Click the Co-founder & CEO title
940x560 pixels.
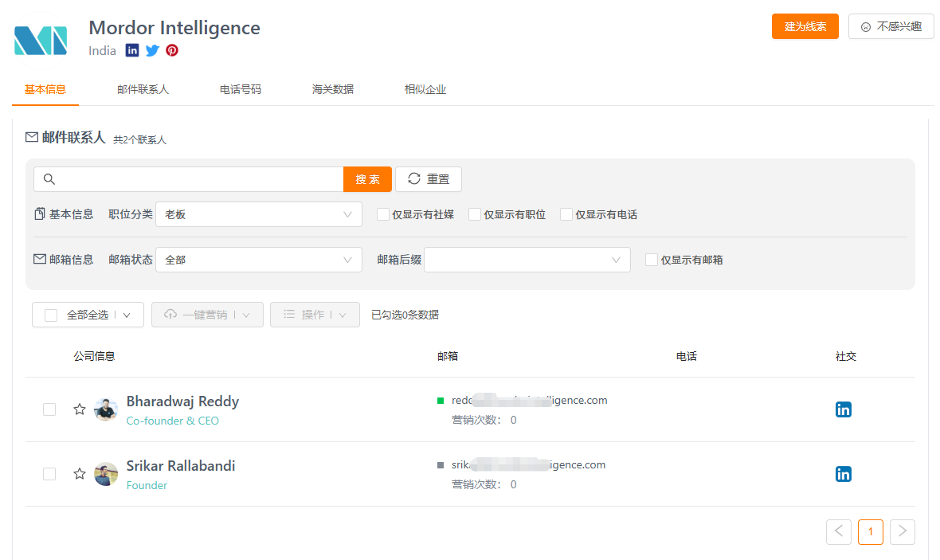click(173, 421)
